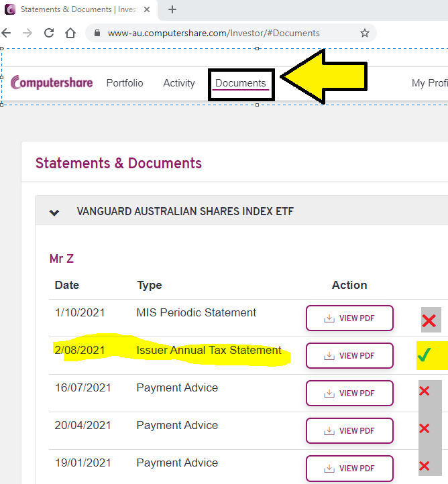Click the Date column header

pyautogui.click(x=66, y=285)
